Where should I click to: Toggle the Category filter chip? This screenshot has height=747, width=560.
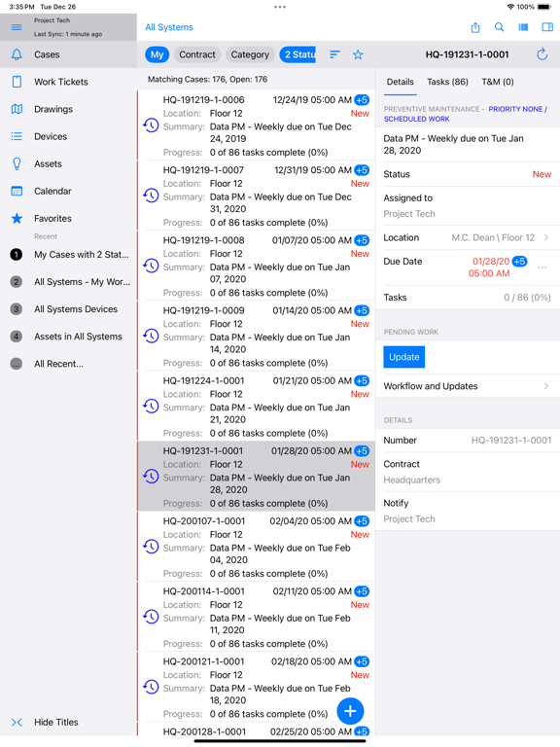250,54
